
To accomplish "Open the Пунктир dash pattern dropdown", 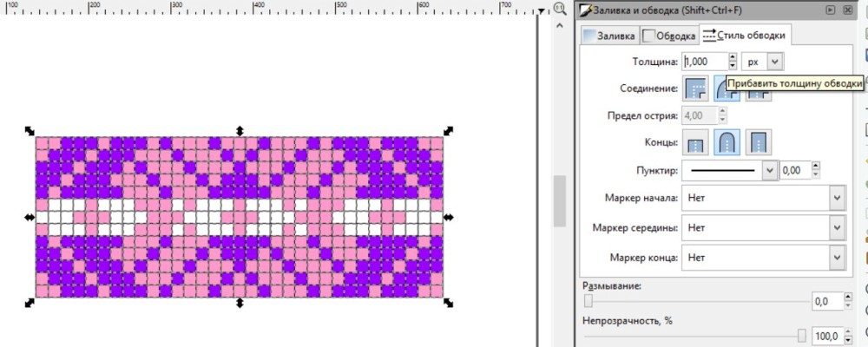I will 730,171.
